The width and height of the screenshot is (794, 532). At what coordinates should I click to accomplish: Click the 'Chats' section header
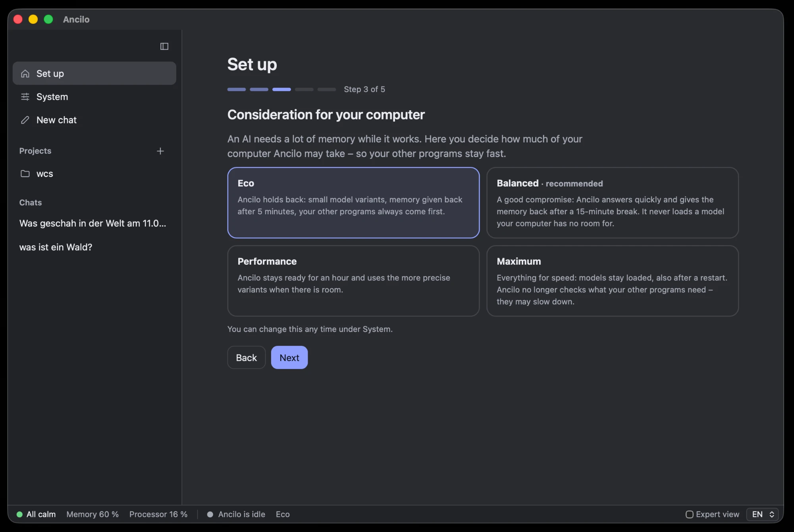point(31,202)
